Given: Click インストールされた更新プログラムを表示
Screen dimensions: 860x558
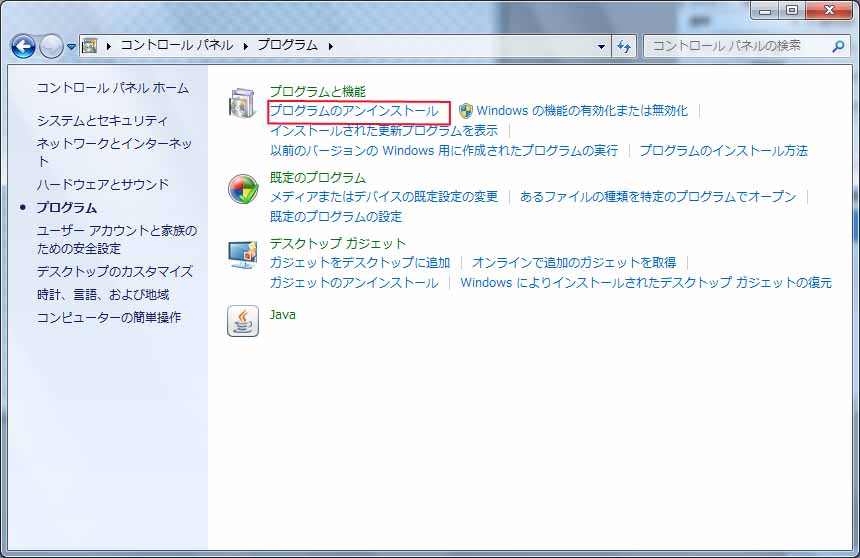Looking at the screenshot, I should (x=383, y=131).
